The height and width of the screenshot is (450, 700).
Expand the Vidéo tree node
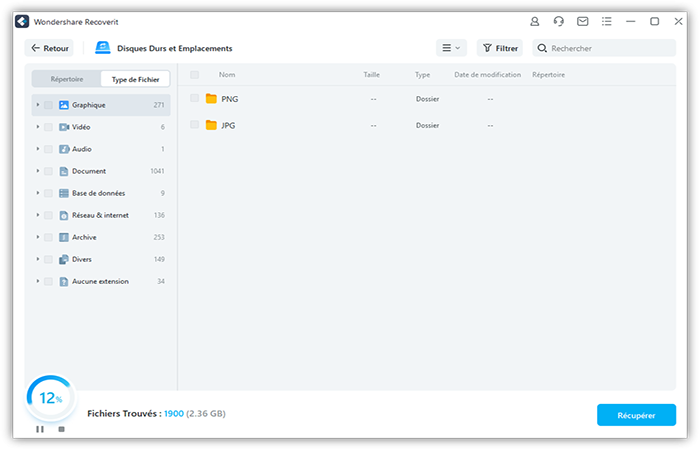38,127
